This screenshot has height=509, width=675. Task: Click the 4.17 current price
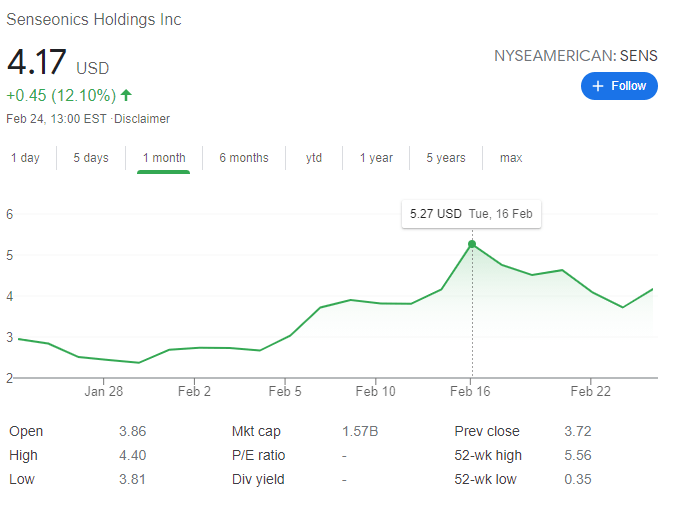37,62
